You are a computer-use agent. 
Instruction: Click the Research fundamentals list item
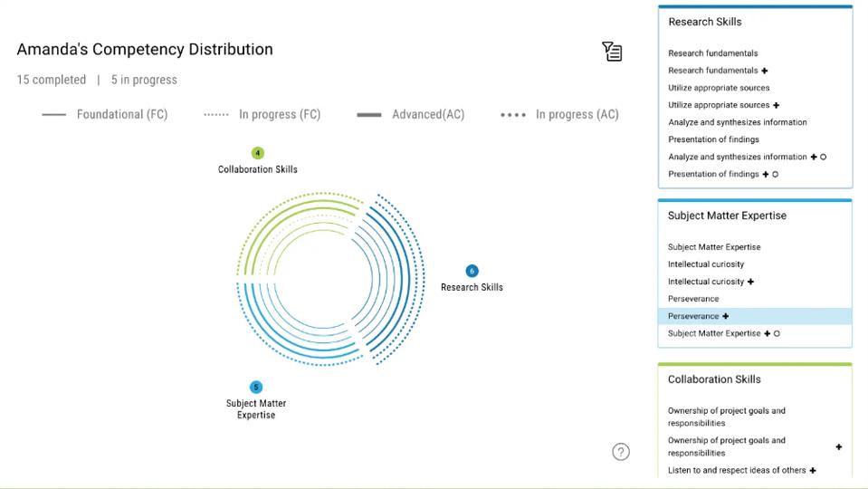click(713, 53)
